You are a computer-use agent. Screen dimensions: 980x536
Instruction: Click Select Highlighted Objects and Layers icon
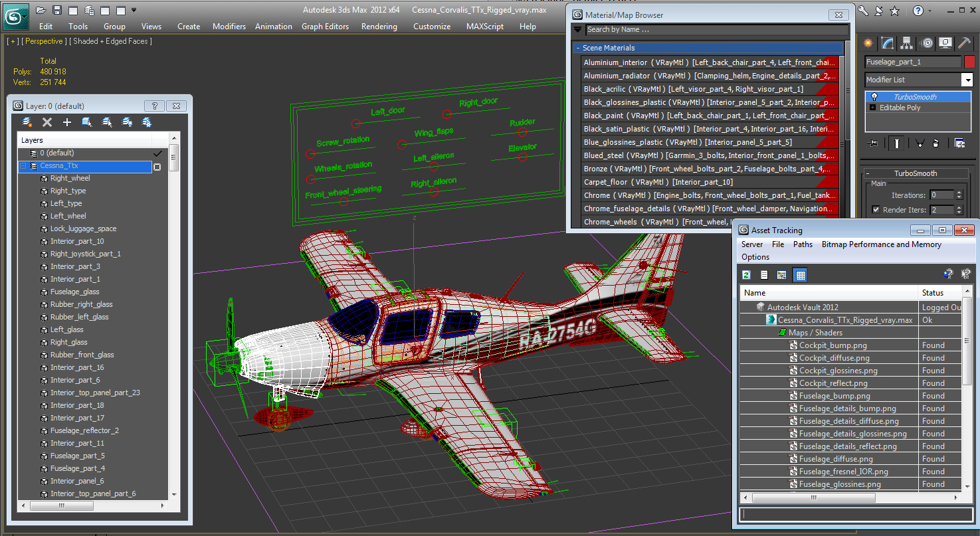click(x=87, y=122)
